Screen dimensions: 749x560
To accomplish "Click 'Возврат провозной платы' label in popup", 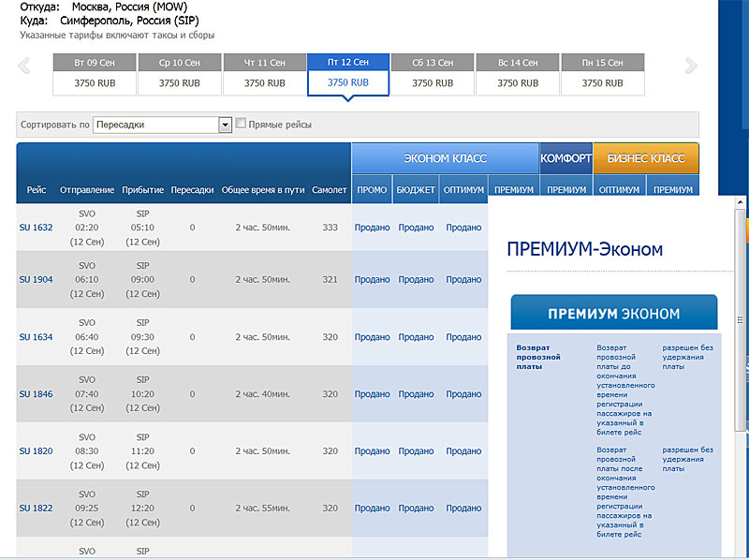I will point(538,357).
